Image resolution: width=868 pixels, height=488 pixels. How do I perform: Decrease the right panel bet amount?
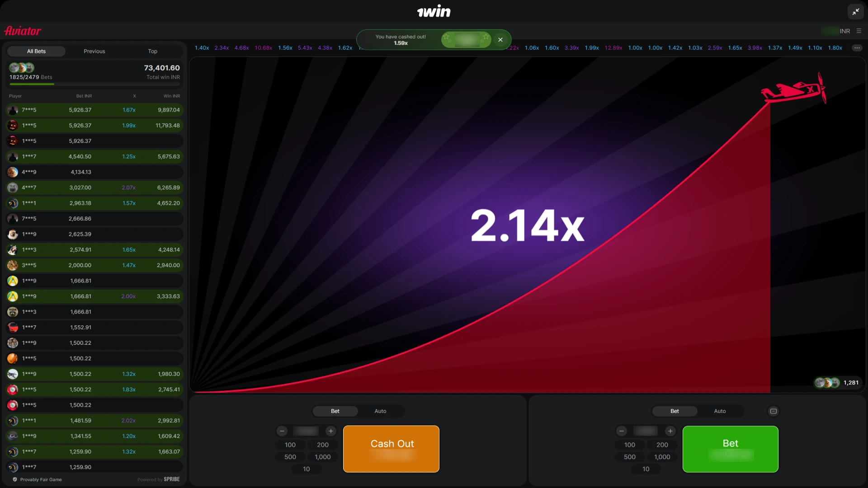(622, 431)
